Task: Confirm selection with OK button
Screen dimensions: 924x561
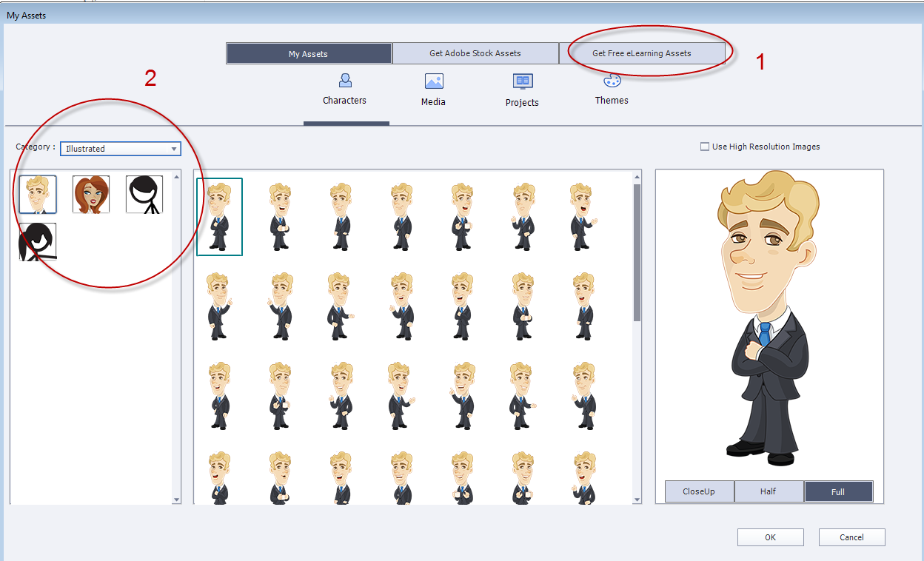Action: click(770, 537)
